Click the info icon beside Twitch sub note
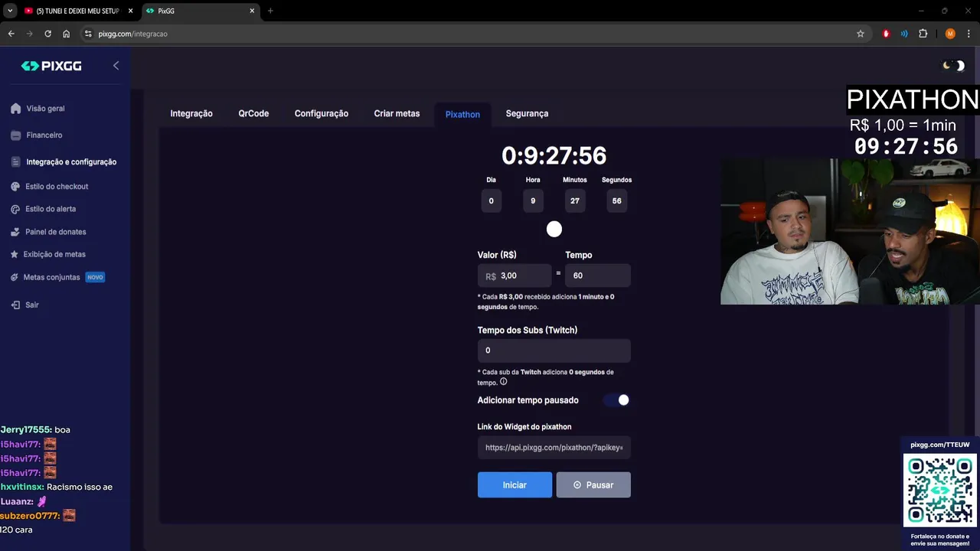Screen dimensions: 980x551 503,381
